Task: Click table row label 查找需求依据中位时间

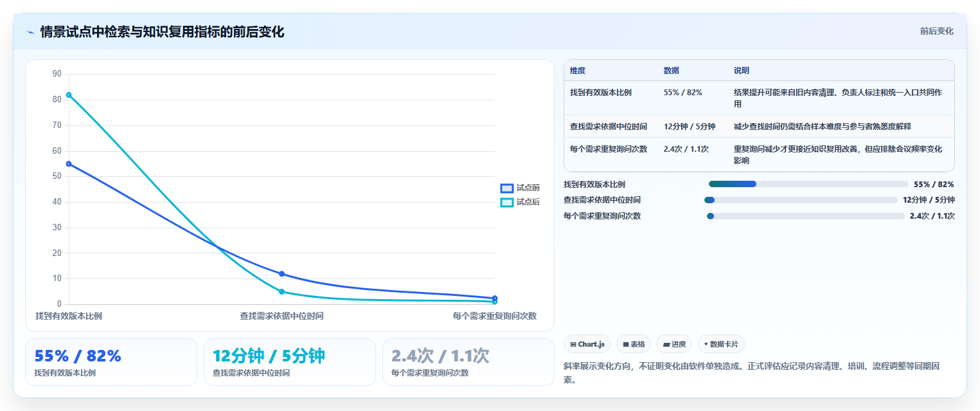Action: pos(609,127)
